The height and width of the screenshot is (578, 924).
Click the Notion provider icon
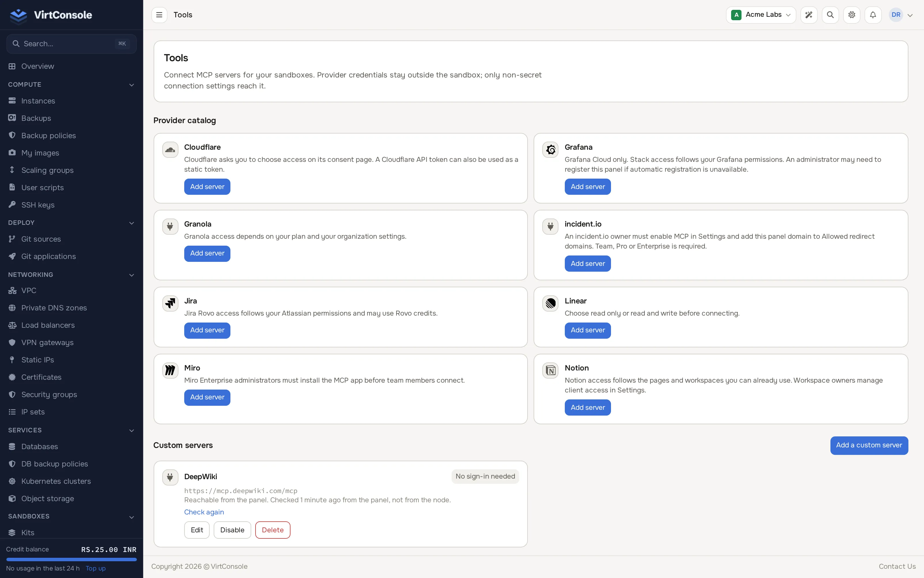click(x=550, y=370)
